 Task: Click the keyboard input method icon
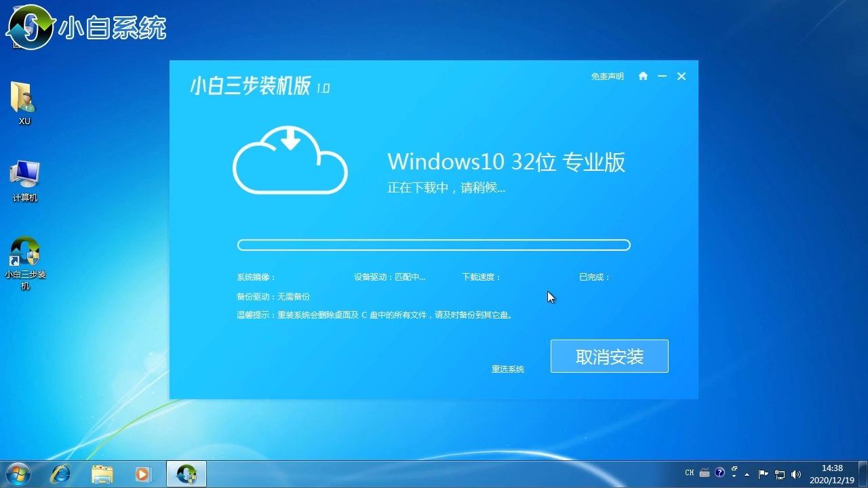click(705, 473)
